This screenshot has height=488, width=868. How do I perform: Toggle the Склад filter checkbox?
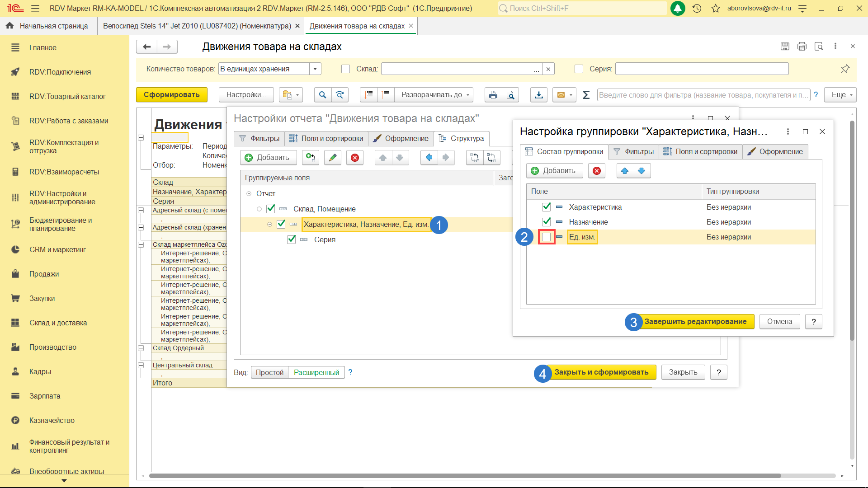(x=346, y=69)
